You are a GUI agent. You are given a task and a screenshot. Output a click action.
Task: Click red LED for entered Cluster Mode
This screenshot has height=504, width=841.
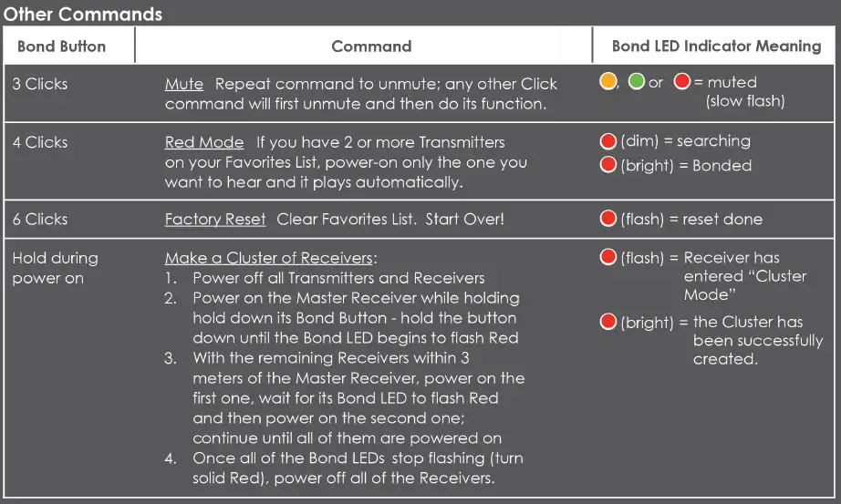pyautogui.click(x=608, y=258)
